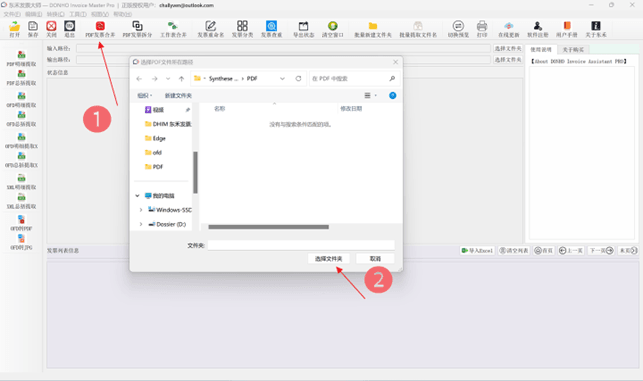Select OFD明细提取X in the left sidebar
The image size is (643, 381).
tap(21, 140)
